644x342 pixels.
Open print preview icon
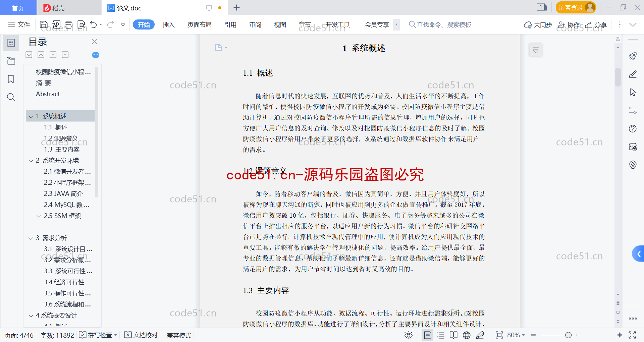click(81, 24)
